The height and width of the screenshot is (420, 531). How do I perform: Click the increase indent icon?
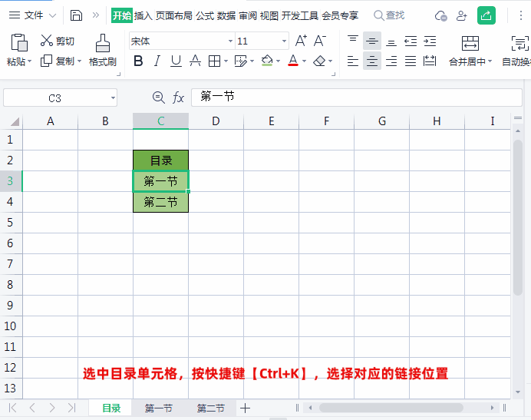[430, 41]
